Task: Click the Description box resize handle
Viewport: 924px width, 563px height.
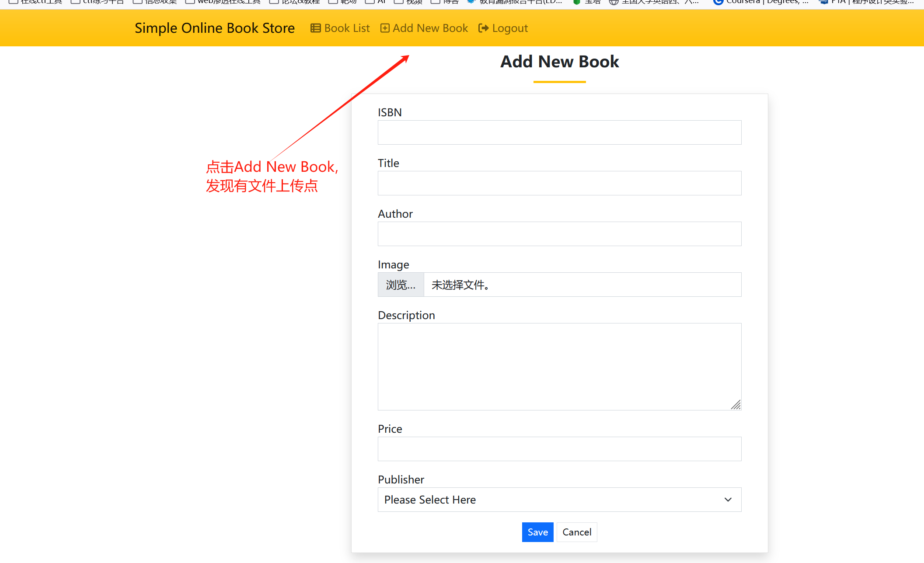Action: click(736, 405)
